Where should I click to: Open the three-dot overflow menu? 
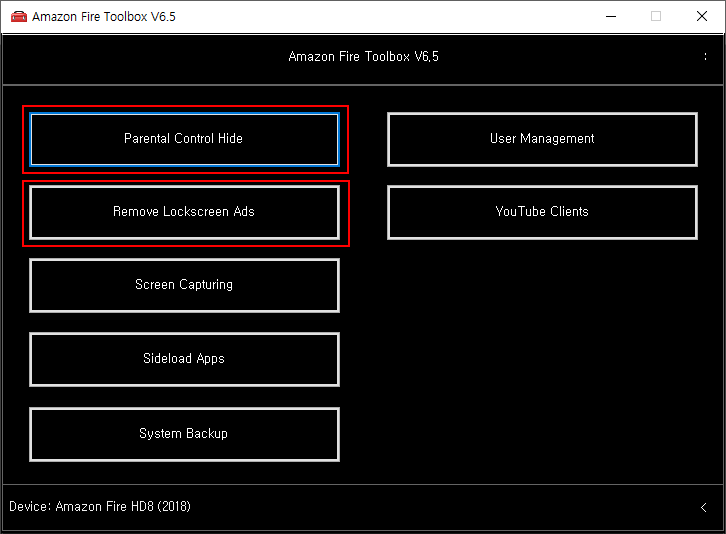(x=705, y=57)
